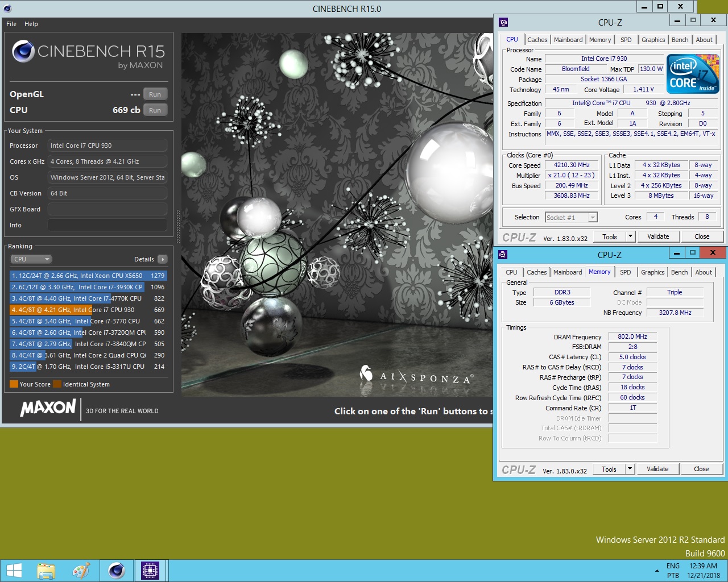The height and width of the screenshot is (582, 728).
Task: Show hidden system tray icons arrow
Action: click(657, 571)
